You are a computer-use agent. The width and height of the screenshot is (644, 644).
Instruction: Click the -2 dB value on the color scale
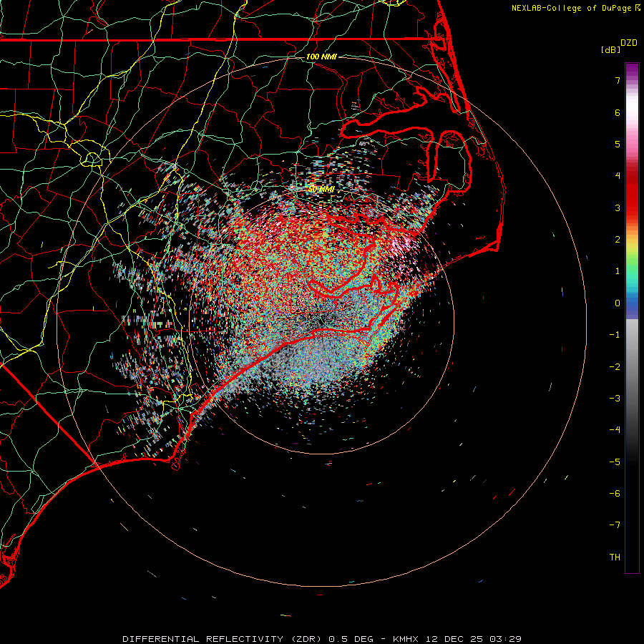click(615, 367)
